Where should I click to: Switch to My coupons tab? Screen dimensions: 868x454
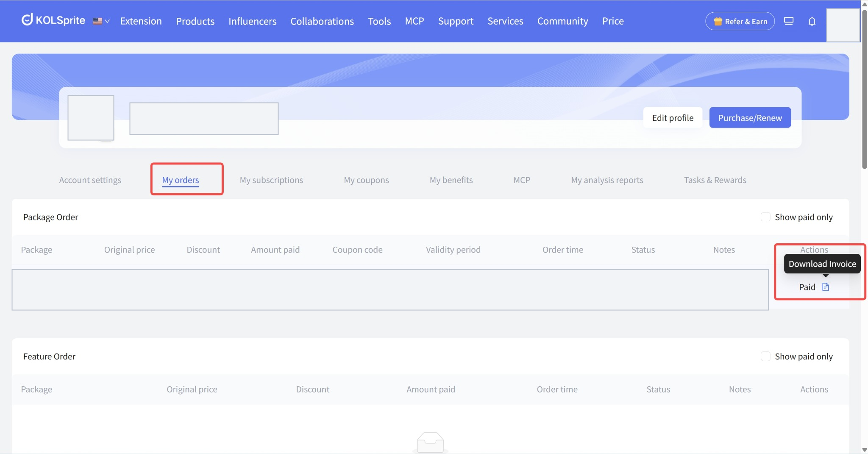pyautogui.click(x=366, y=180)
